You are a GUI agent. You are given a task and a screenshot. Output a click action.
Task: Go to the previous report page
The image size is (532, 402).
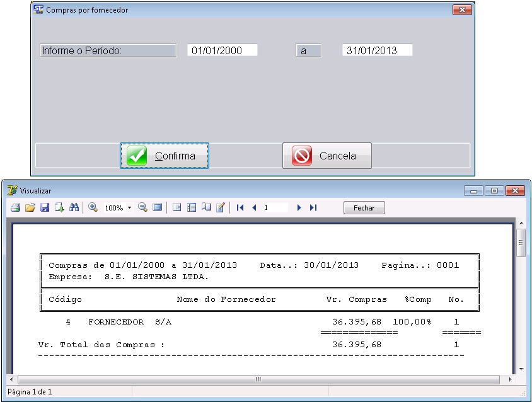pos(255,207)
